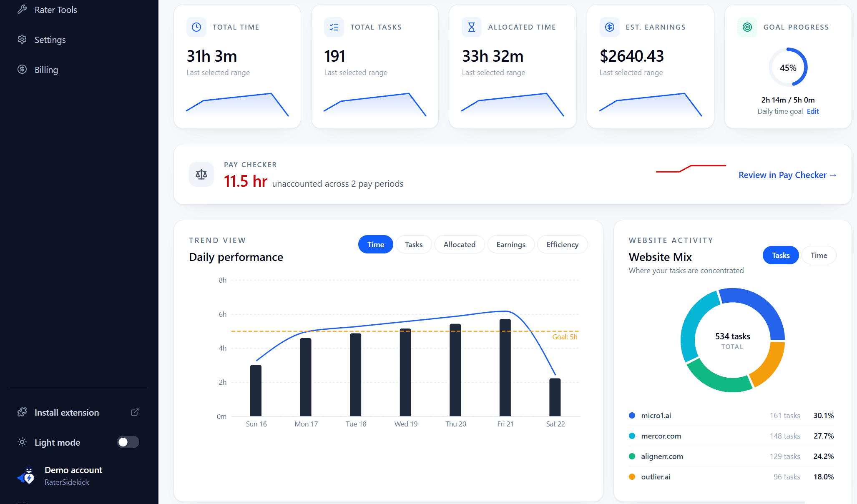Click the RaterSidekick demo account avatar
Screen dimensions: 857x504
(26, 476)
